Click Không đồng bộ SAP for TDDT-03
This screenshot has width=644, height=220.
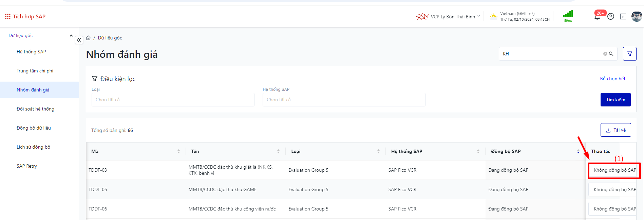pos(614,170)
